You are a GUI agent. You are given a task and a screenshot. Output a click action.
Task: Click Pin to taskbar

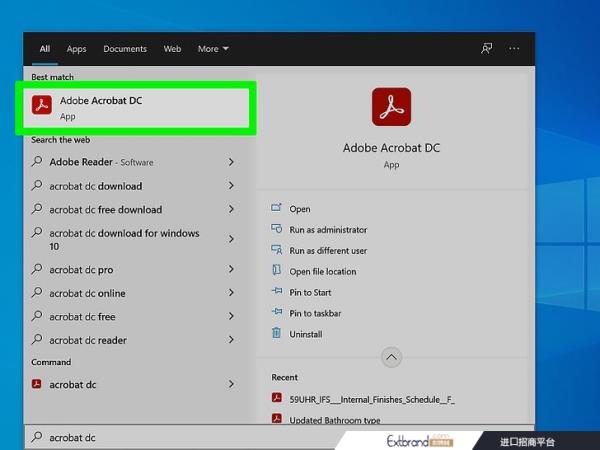(315, 313)
